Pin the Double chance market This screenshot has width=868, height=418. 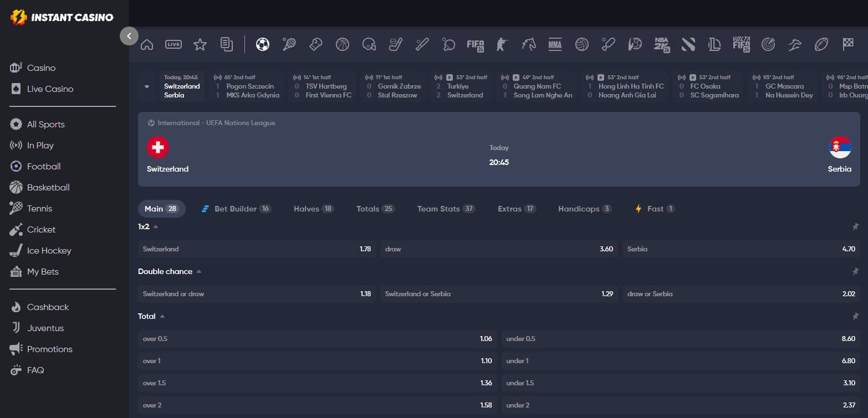click(855, 272)
